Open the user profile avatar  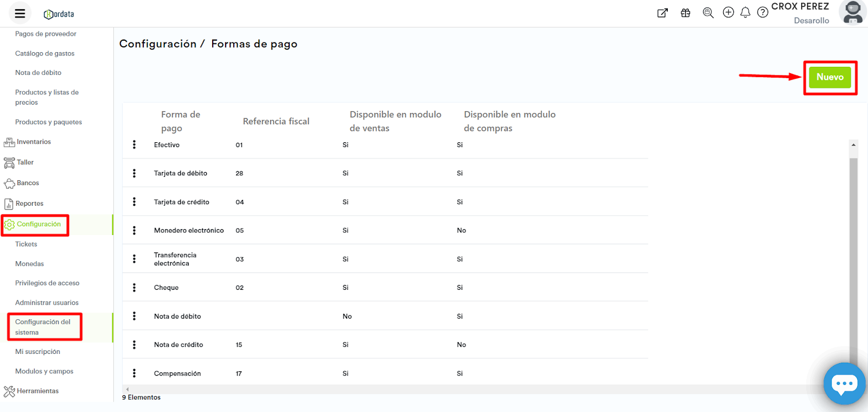[853, 12]
